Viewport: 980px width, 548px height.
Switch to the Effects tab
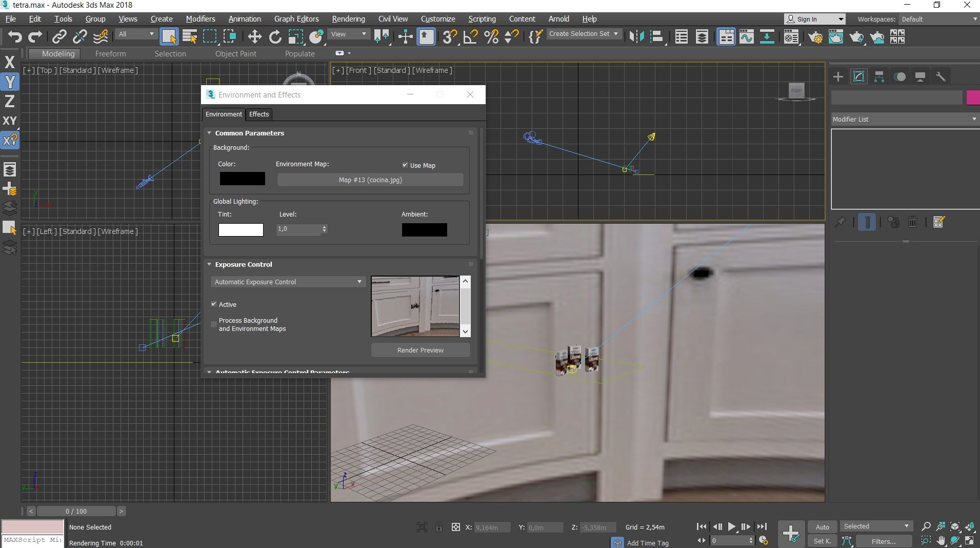click(259, 114)
